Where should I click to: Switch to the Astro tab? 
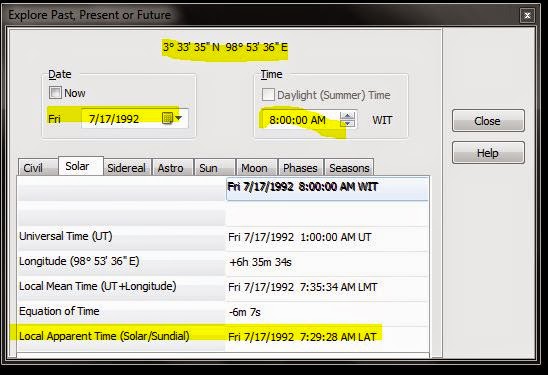tap(172, 168)
